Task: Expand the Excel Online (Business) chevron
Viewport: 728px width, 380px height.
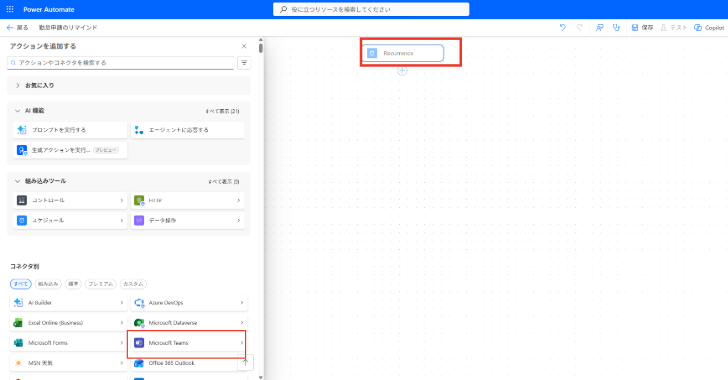Action: pos(122,322)
